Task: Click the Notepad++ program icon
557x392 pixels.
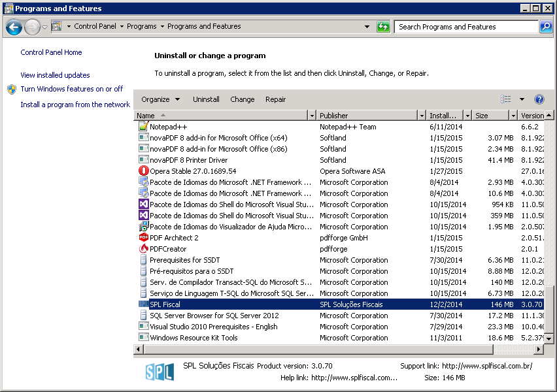Action: click(144, 126)
